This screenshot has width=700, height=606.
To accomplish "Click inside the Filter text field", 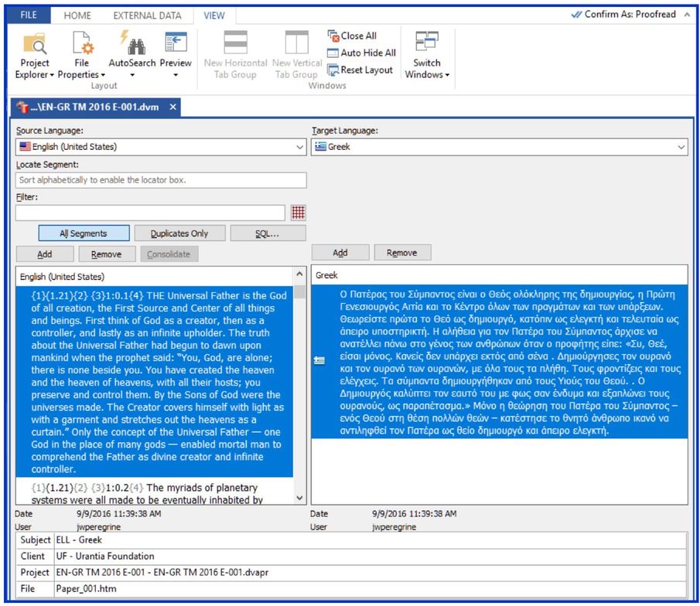I will click(151, 213).
